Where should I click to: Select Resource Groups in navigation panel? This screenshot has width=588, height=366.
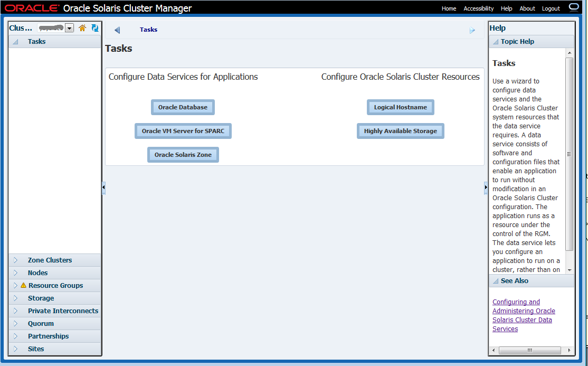(x=55, y=285)
